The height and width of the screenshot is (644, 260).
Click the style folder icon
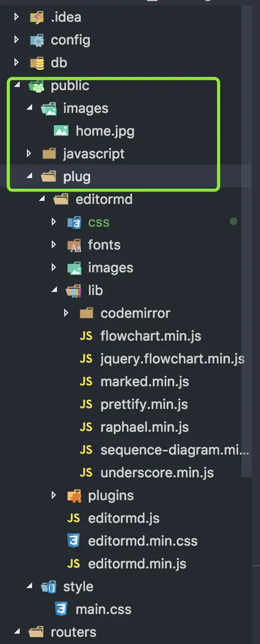(49, 587)
